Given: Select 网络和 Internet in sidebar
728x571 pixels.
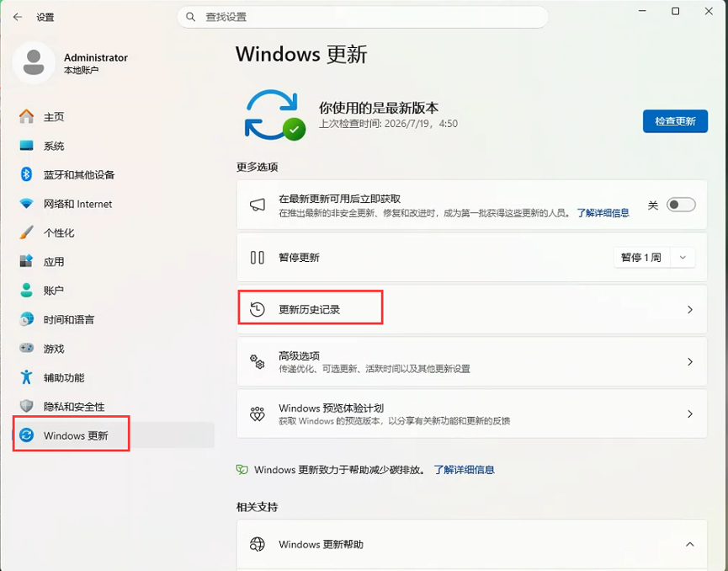Looking at the screenshot, I should (114, 204).
